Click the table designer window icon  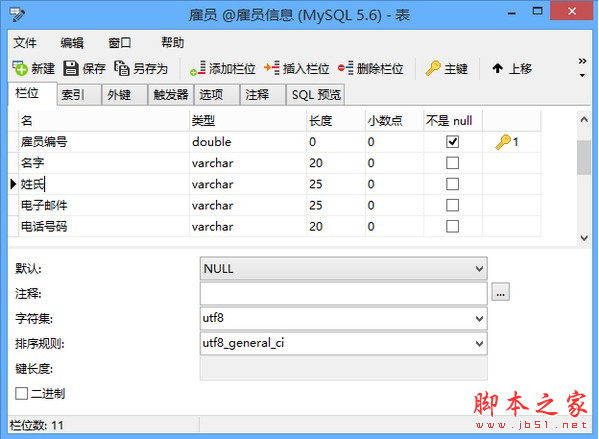click(x=17, y=15)
